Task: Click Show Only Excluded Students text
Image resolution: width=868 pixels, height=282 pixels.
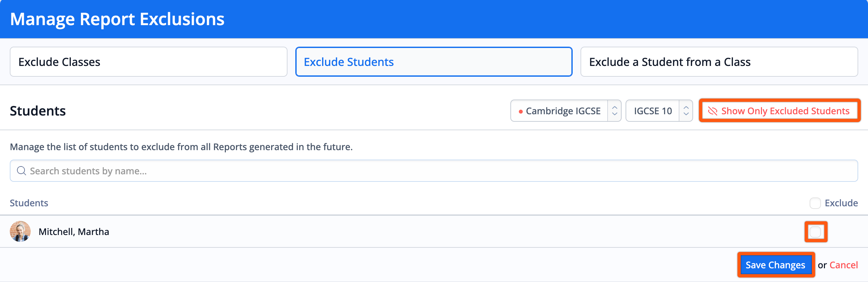Action: coord(785,111)
